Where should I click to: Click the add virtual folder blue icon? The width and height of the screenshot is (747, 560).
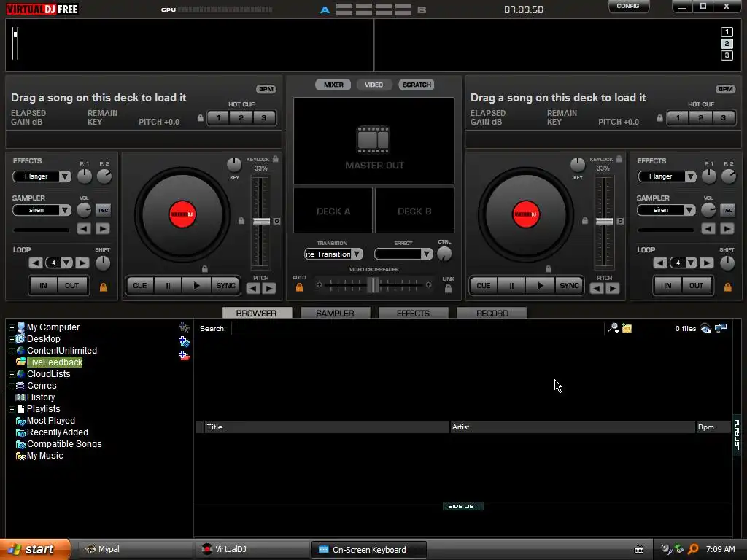point(184,341)
